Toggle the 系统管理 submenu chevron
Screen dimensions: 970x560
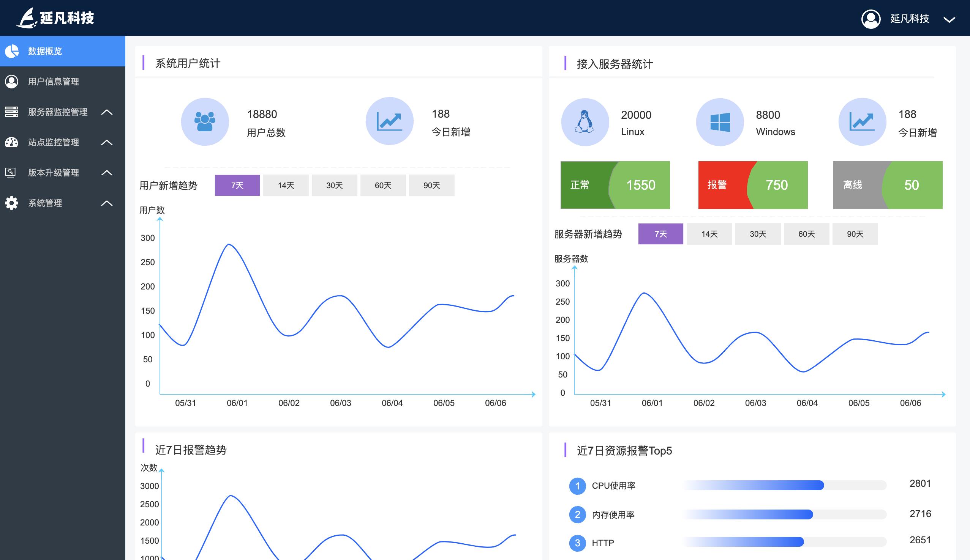pyautogui.click(x=107, y=203)
